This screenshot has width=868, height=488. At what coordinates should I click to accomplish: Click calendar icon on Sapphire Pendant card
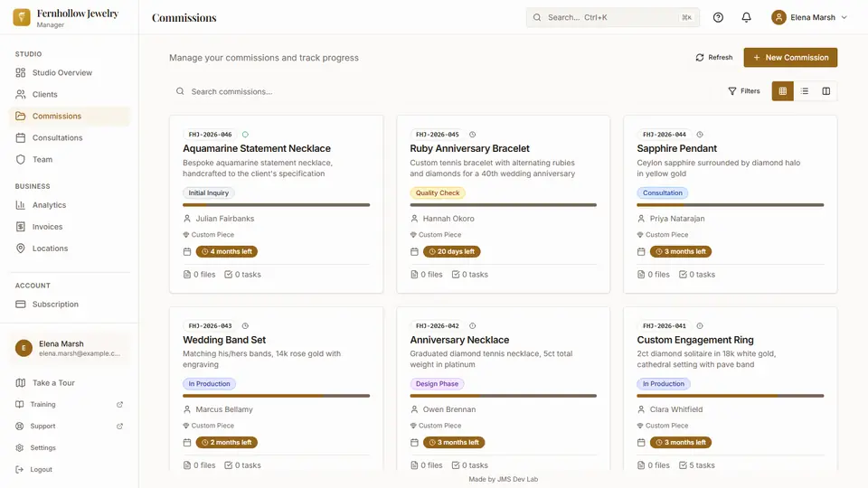pos(641,252)
